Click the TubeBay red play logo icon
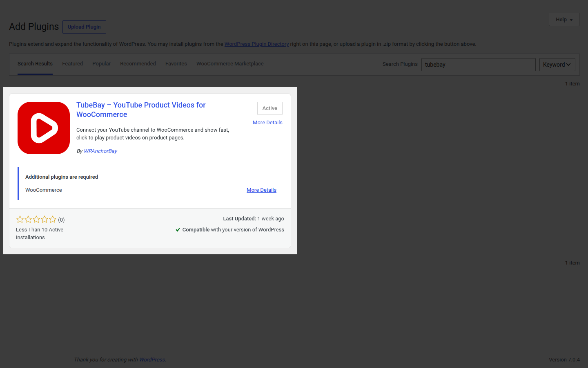 pyautogui.click(x=44, y=128)
